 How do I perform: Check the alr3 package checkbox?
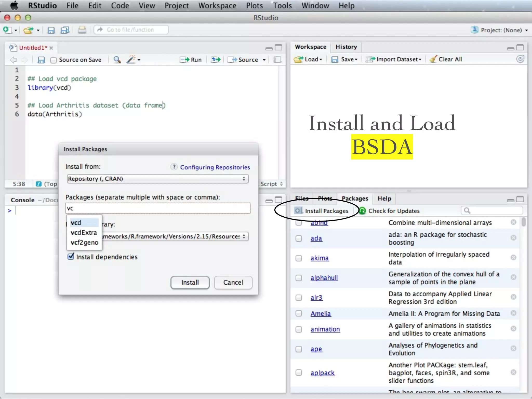(x=299, y=297)
